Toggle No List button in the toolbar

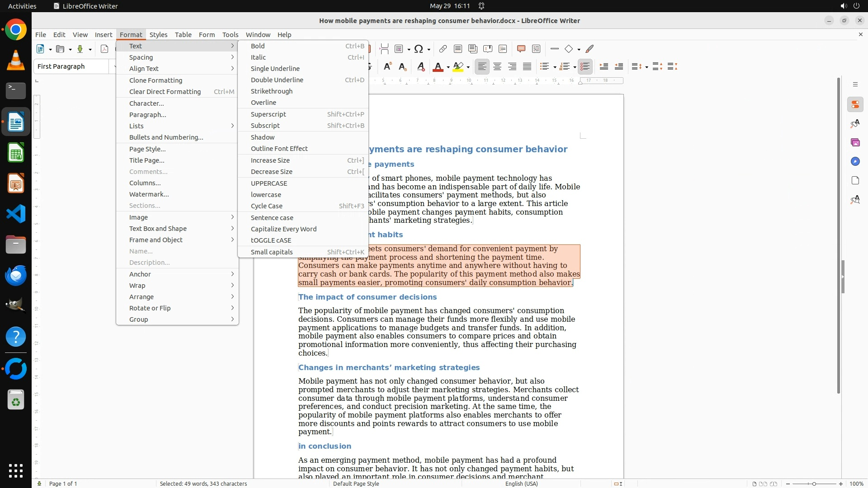(585, 67)
